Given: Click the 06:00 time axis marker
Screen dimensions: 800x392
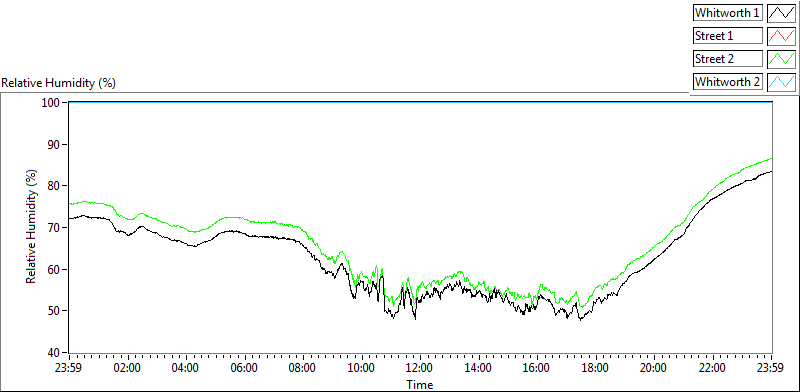Looking at the screenshot, I should click(244, 367).
